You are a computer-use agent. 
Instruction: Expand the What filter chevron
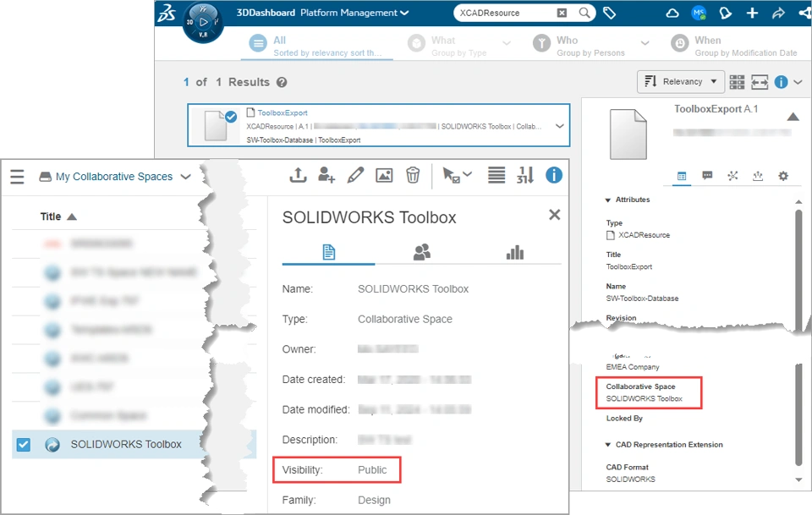point(507,43)
